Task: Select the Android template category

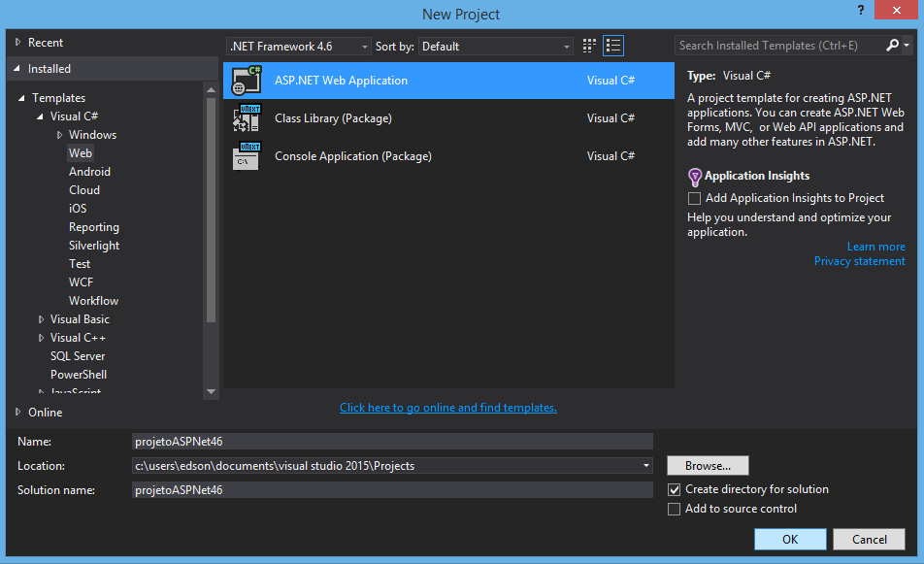Action: coord(89,172)
